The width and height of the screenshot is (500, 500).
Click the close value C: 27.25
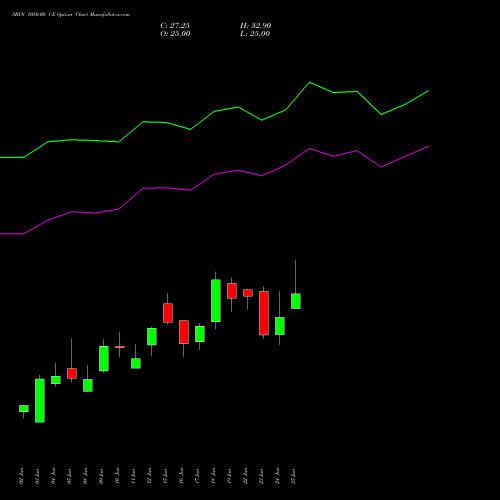click(x=175, y=26)
